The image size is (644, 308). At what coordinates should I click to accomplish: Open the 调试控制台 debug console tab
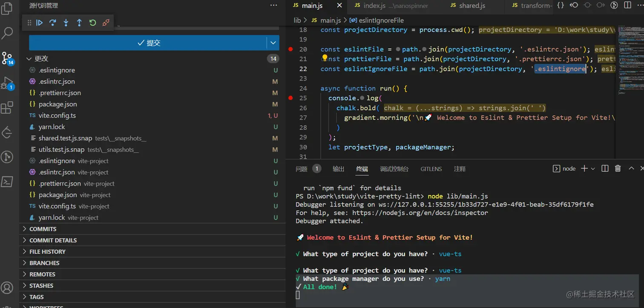coord(394,169)
